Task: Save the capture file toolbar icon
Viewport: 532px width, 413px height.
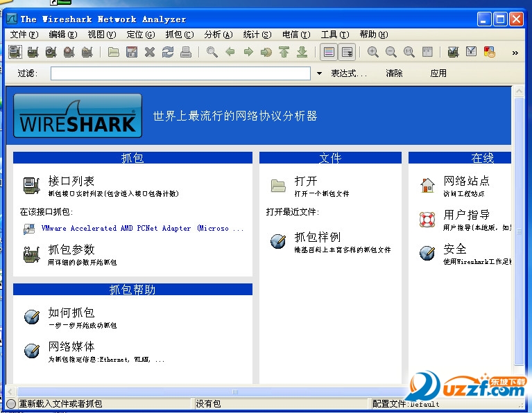Action: pyautogui.click(x=132, y=52)
